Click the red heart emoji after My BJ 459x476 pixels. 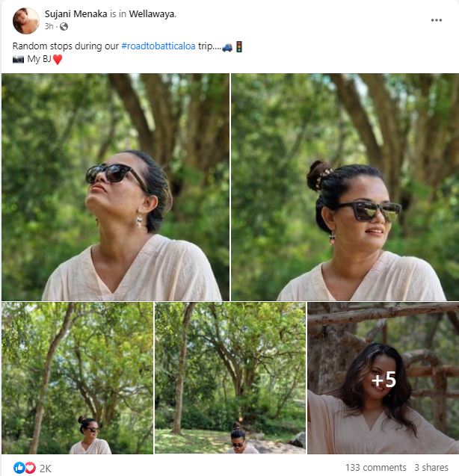click(x=58, y=59)
